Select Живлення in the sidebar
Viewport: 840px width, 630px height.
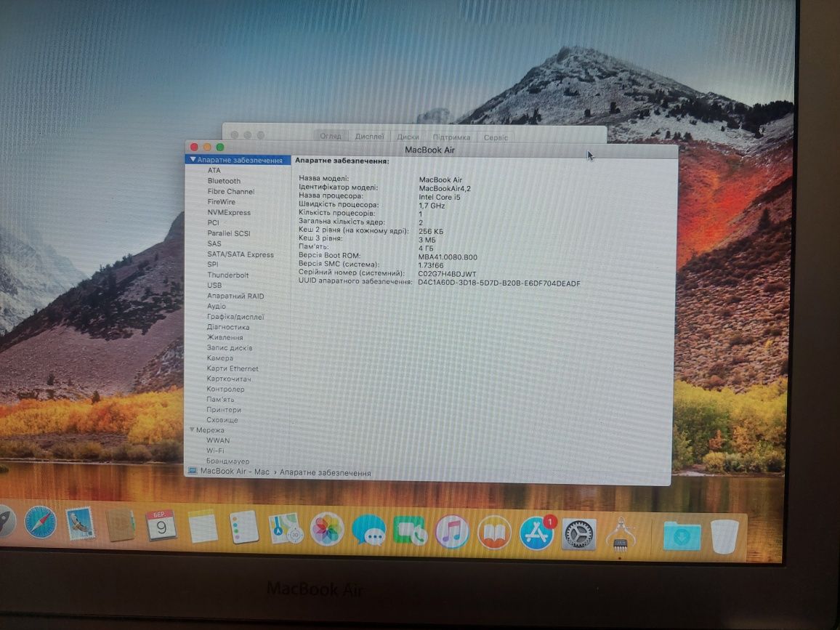(225, 337)
